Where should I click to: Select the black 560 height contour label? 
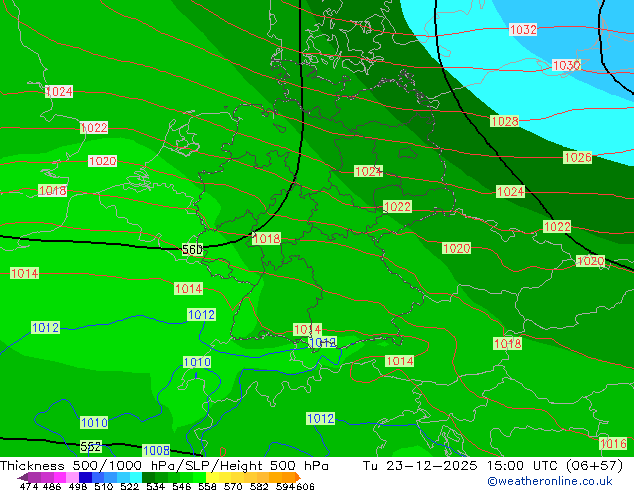coord(192,249)
